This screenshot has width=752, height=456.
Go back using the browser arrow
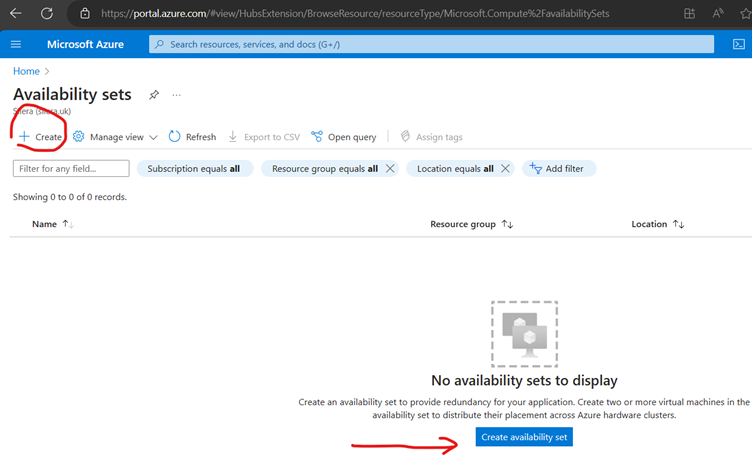pos(16,14)
